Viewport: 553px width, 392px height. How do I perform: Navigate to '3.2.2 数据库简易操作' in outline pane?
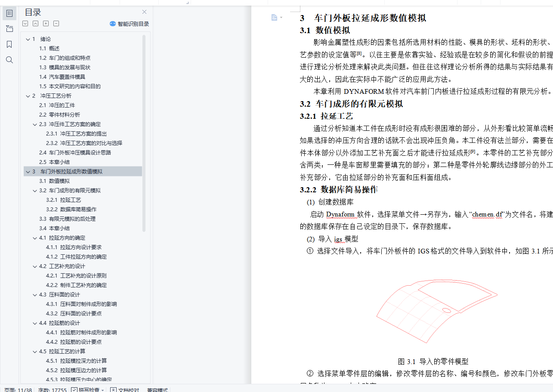click(x=71, y=210)
